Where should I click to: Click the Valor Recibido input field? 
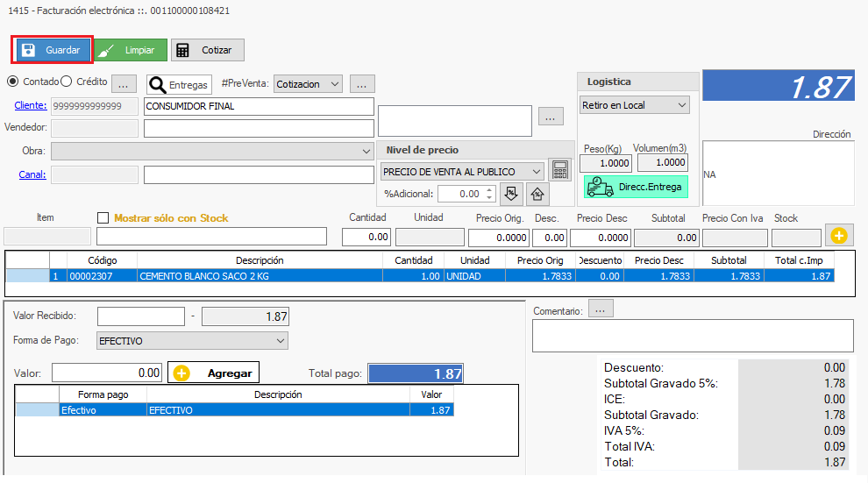140,316
